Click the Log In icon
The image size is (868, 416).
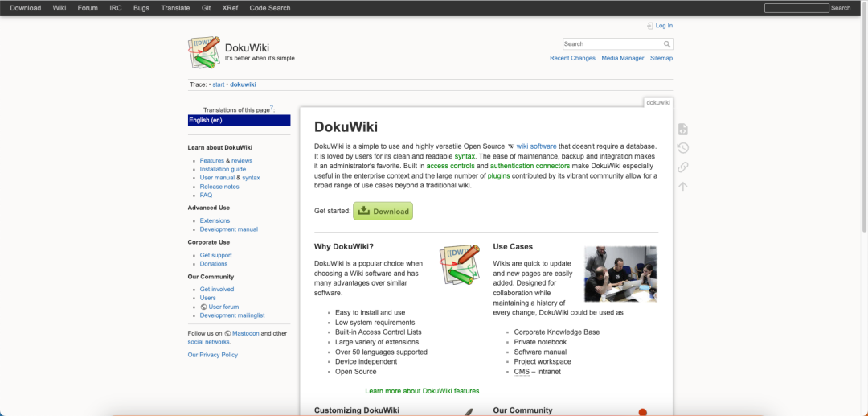[x=650, y=26]
